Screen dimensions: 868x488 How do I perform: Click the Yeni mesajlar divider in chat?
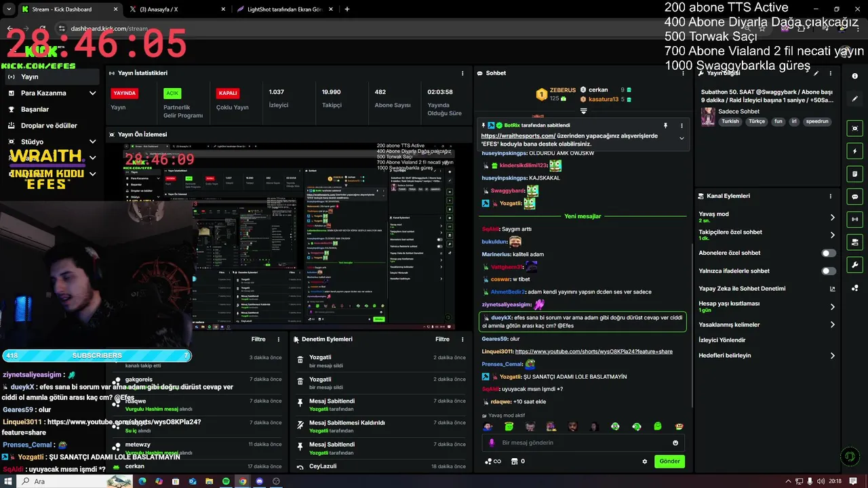click(583, 216)
